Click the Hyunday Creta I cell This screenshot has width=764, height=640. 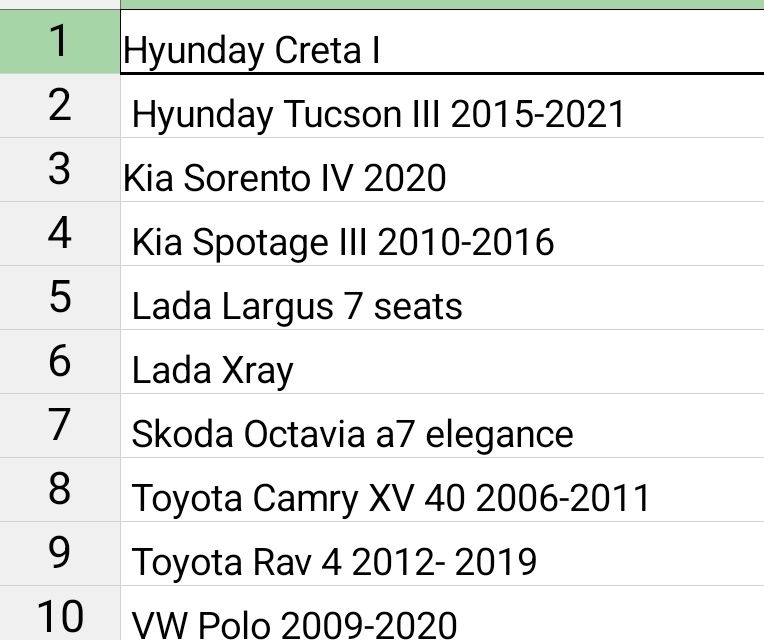pos(252,50)
